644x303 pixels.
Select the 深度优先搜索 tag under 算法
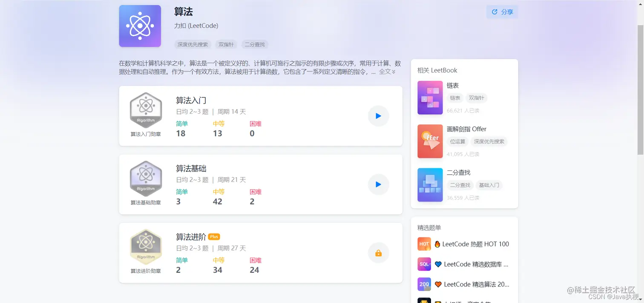click(193, 44)
